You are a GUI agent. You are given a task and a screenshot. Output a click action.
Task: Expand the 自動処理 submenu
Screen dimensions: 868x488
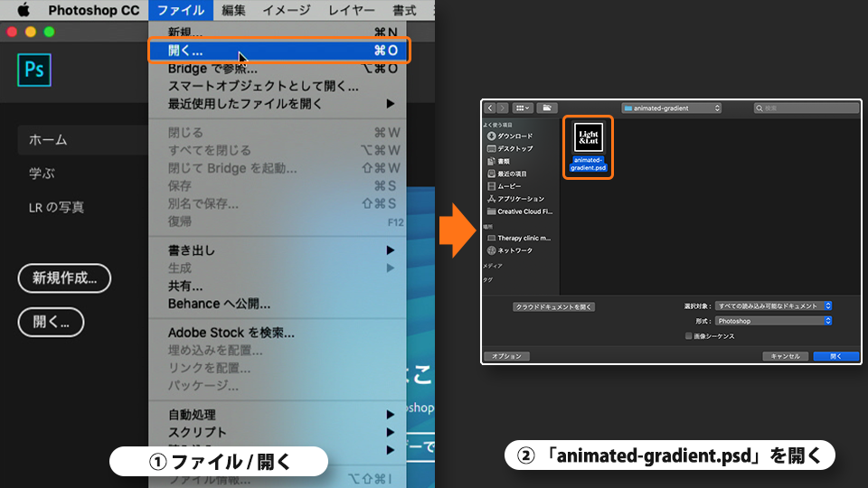(278, 415)
